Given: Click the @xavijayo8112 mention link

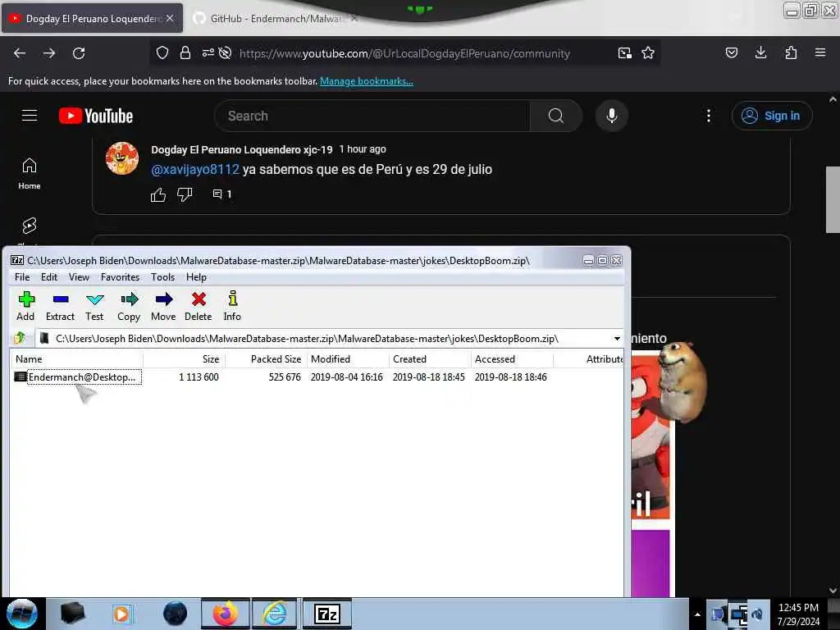Looking at the screenshot, I should 195,169.
